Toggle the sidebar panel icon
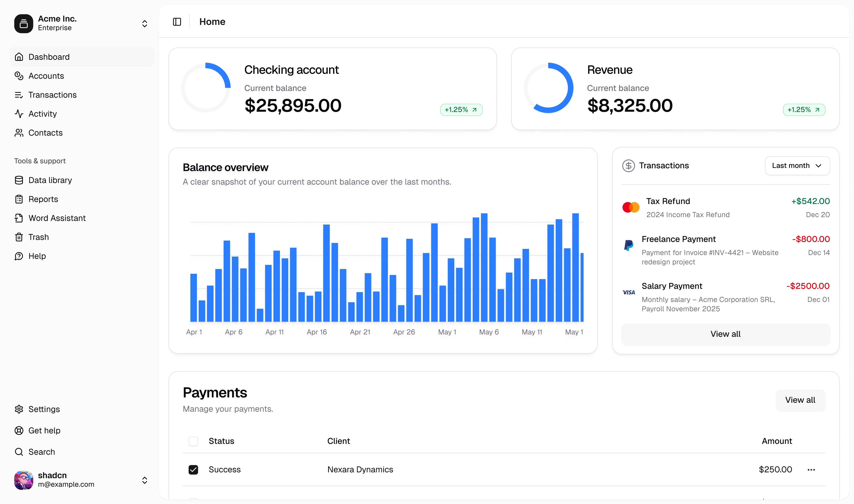The image size is (854, 504). tap(177, 22)
